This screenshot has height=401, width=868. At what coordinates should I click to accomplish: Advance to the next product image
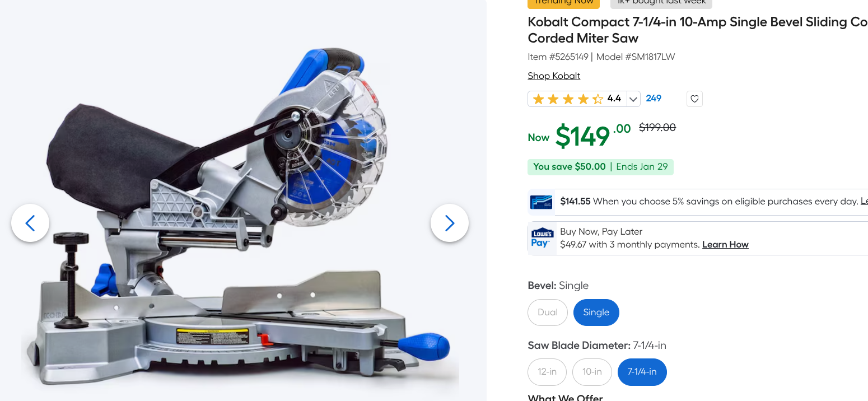pyautogui.click(x=450, y=223)
